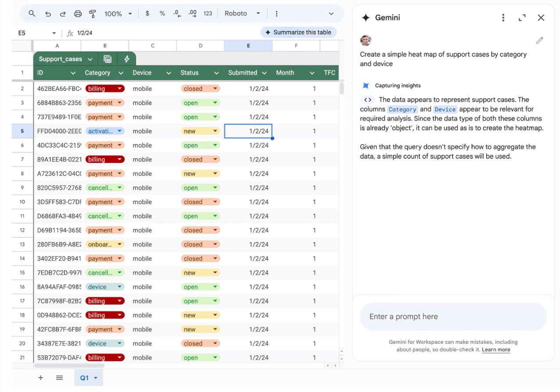Click the lightning suggestions icon on Support_cases table
The image size is (560, 392).
[127, 58]
